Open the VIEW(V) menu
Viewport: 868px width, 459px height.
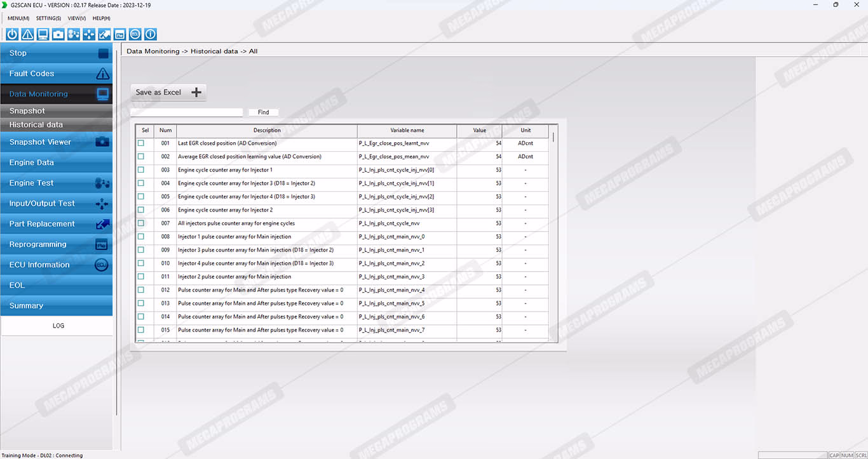point(76,18)
